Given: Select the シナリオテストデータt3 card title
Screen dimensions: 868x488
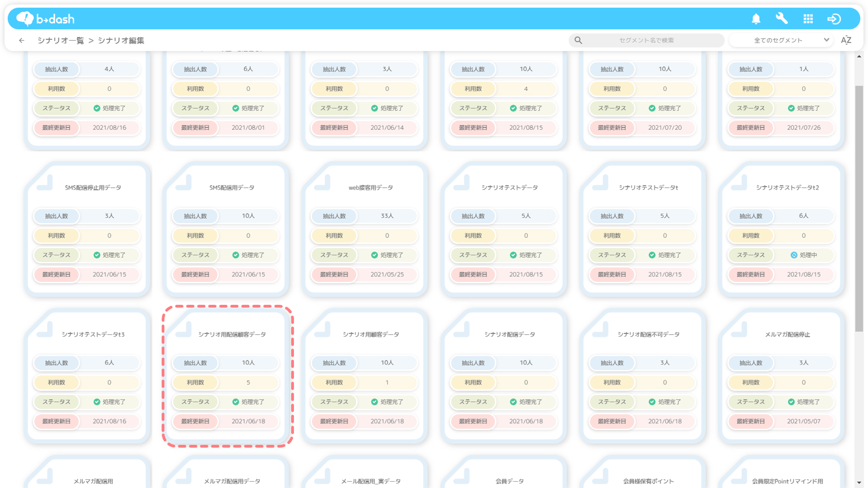Looking at the screenshot, I should click(93, 335).
